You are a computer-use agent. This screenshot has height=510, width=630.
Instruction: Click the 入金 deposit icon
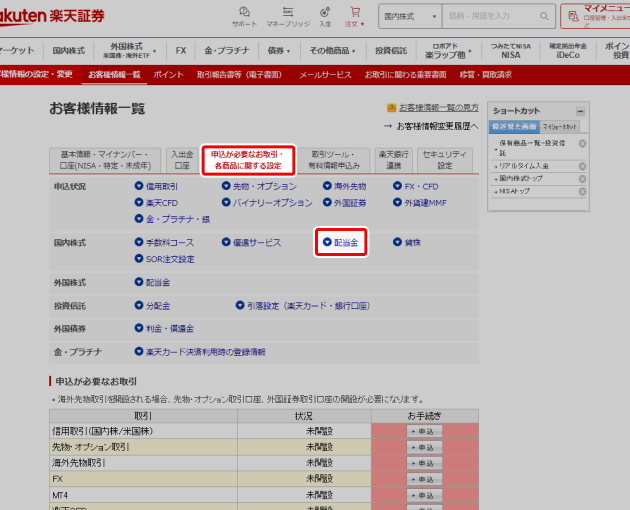pyautogui.click(x=325, y=17)
